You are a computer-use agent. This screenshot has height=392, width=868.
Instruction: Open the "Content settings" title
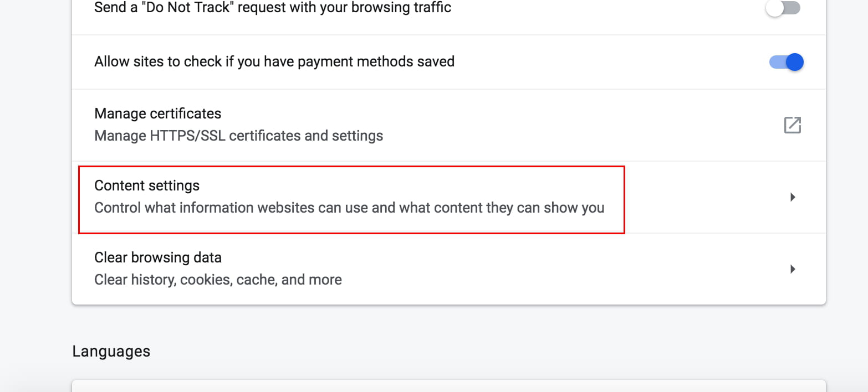(147, 185)
